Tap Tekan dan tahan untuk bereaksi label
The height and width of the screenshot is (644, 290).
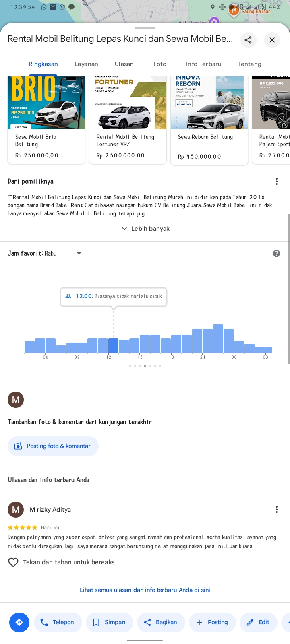point(70,562)
